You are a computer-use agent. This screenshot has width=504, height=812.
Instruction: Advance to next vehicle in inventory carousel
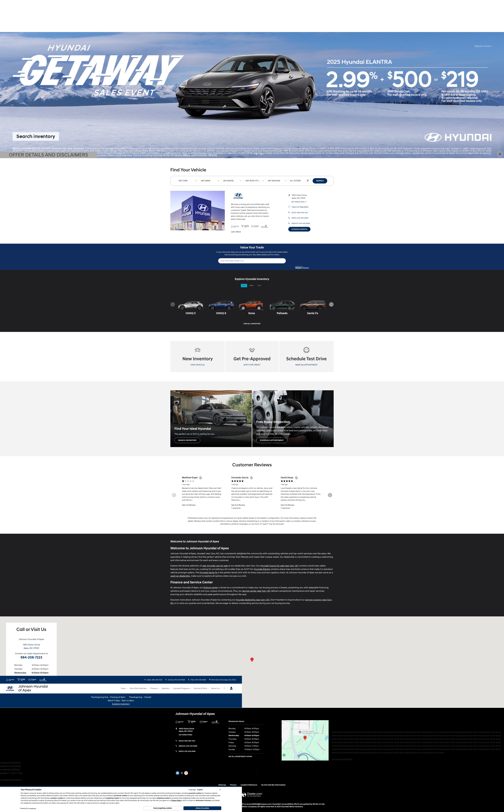click(x=331, y=304)
